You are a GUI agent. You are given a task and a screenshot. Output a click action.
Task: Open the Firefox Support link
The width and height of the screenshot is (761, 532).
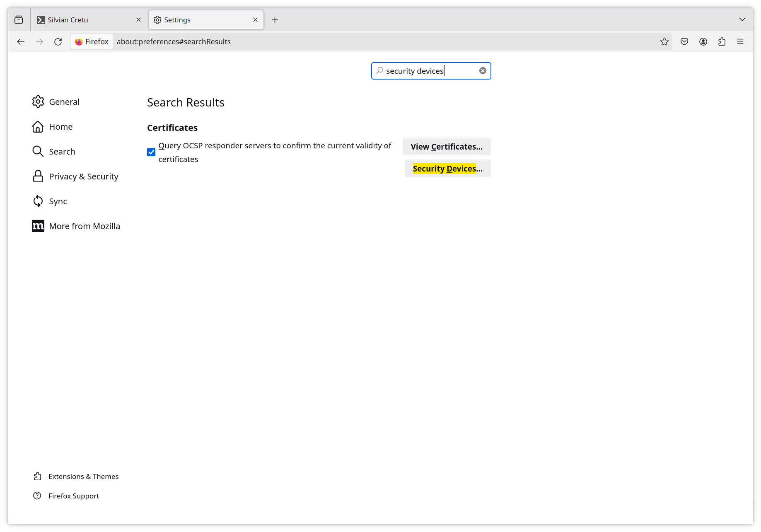73,496
